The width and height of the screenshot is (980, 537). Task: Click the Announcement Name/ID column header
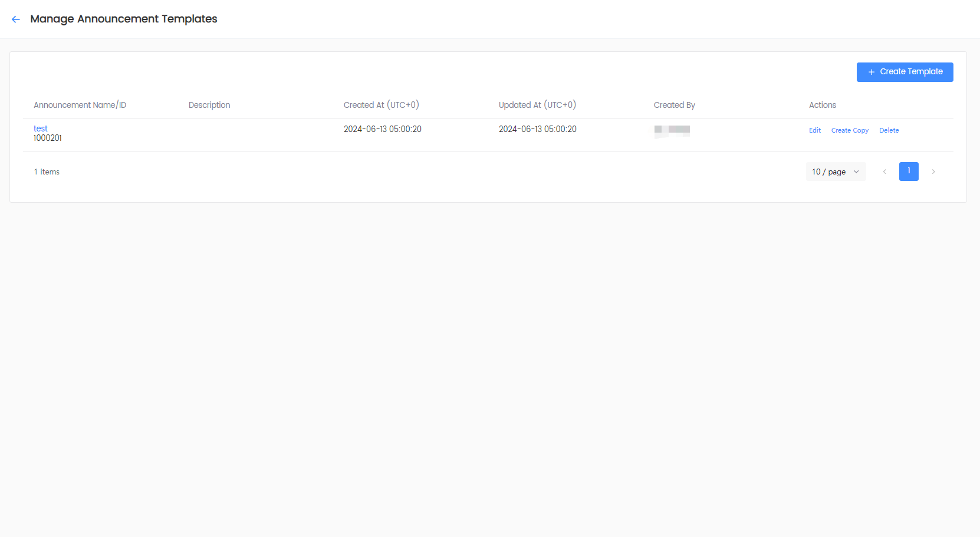click(80, 105)
